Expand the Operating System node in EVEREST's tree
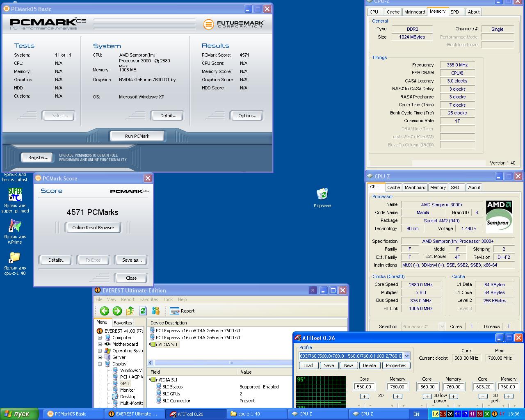525x420 pixels. coord(100,351)
